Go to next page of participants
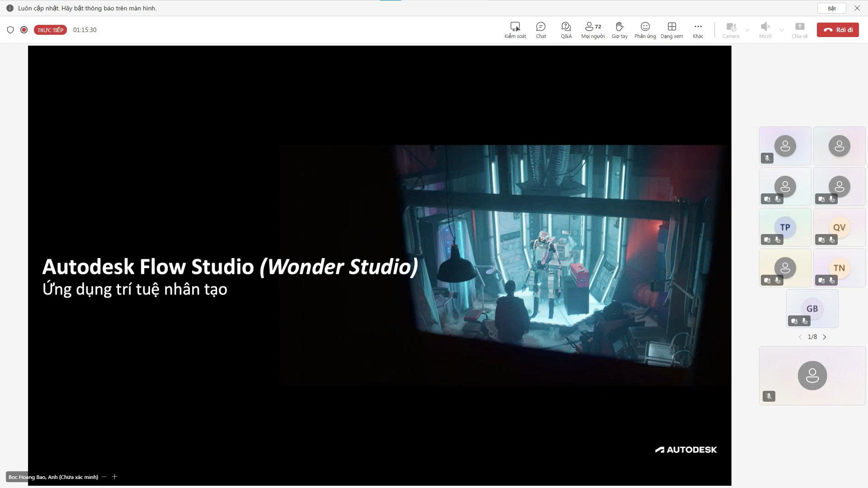The image size is (868, 488). pyautogui.click(x=825, y=337)
